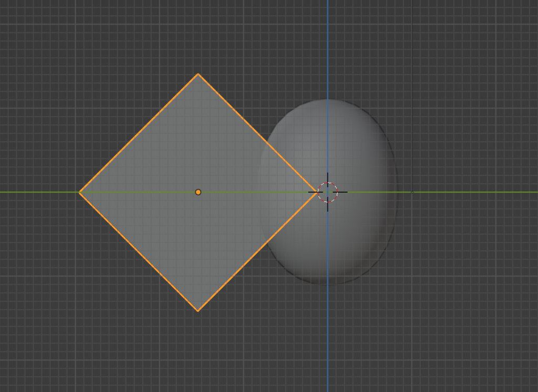Viewport: 538px width, 392px height.
Task: Click the diamond's lower-right orange edge
Action: tap(257, 252)
